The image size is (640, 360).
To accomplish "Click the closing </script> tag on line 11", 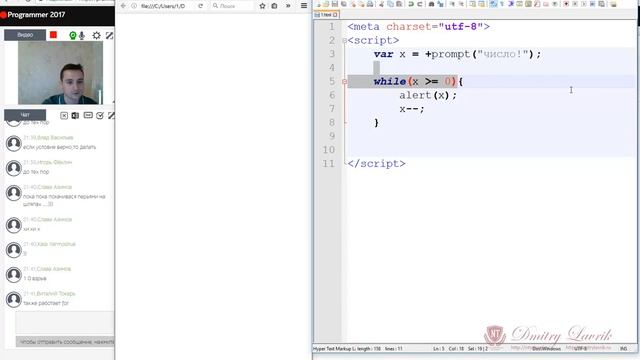I will 376,164.
